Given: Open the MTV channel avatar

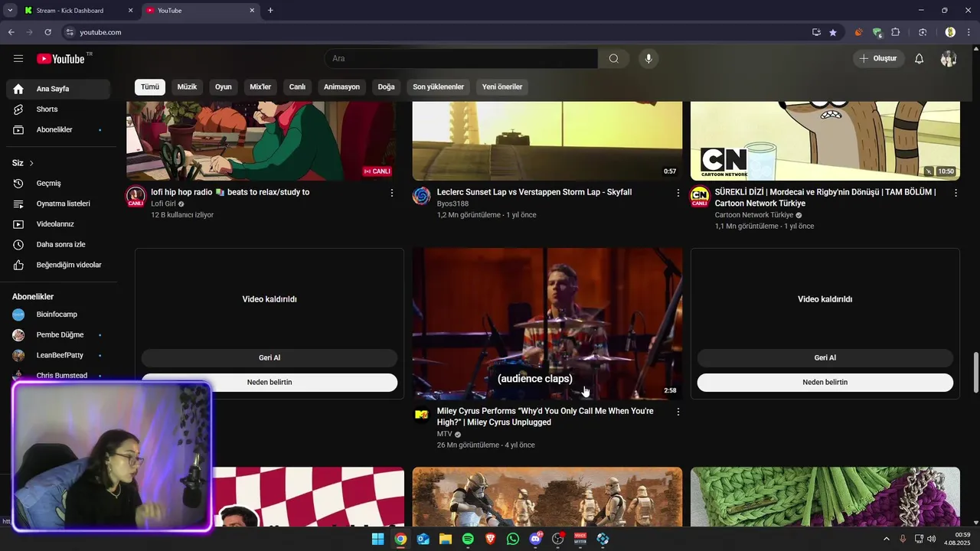Looking at the screenshot, I should 422,415.
